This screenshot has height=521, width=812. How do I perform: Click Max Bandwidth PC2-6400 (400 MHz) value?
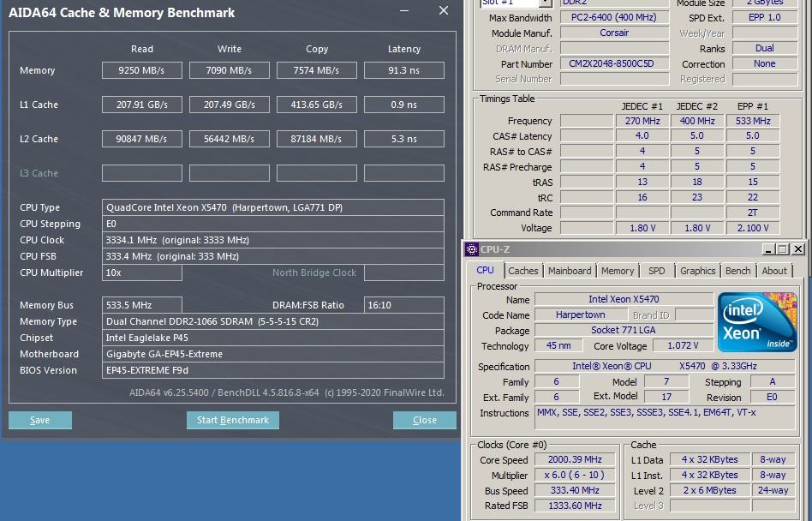click(614, 17)
